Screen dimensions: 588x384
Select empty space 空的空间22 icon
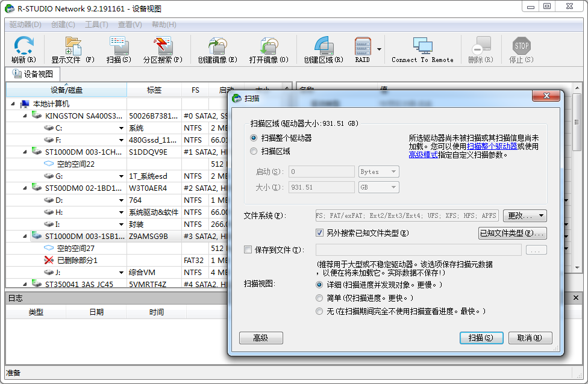tap(49, 164)
